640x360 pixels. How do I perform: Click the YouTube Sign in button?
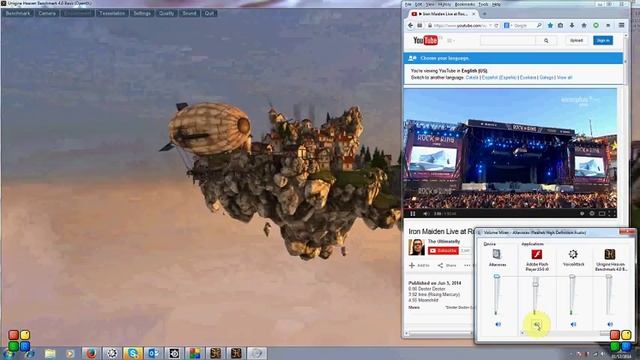603,40
